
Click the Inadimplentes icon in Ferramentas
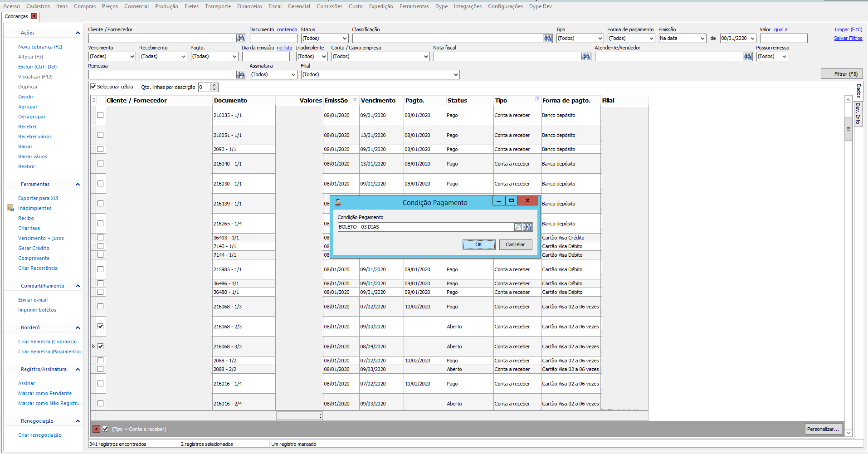pyautogui.click(x=10, y=208)
